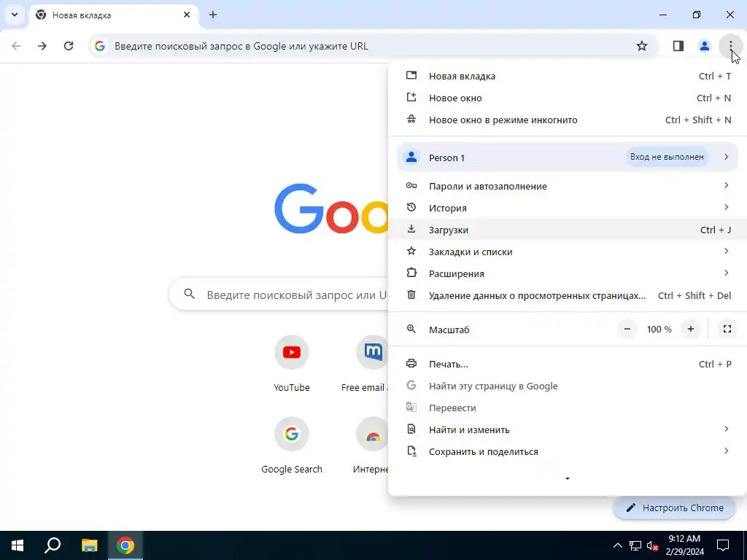Open the Person 1 profile row
The height and width of the screenshot is (560, 747).
click(x=568, y=157)
